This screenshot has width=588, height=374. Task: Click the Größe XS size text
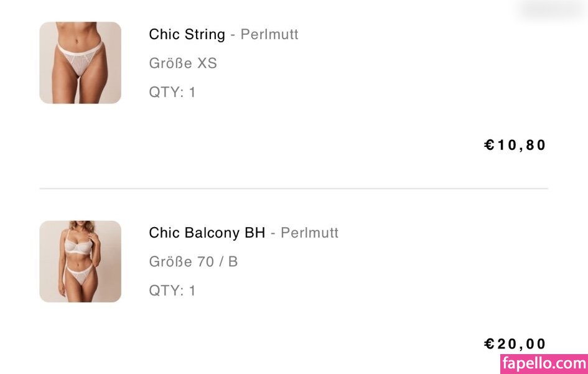(x=183, y=63)
